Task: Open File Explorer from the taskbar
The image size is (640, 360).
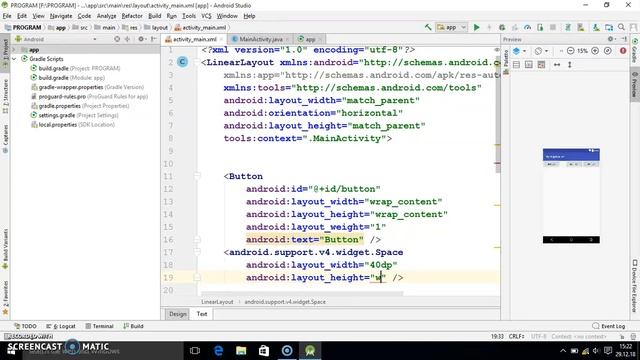Action: coord(241,351)
